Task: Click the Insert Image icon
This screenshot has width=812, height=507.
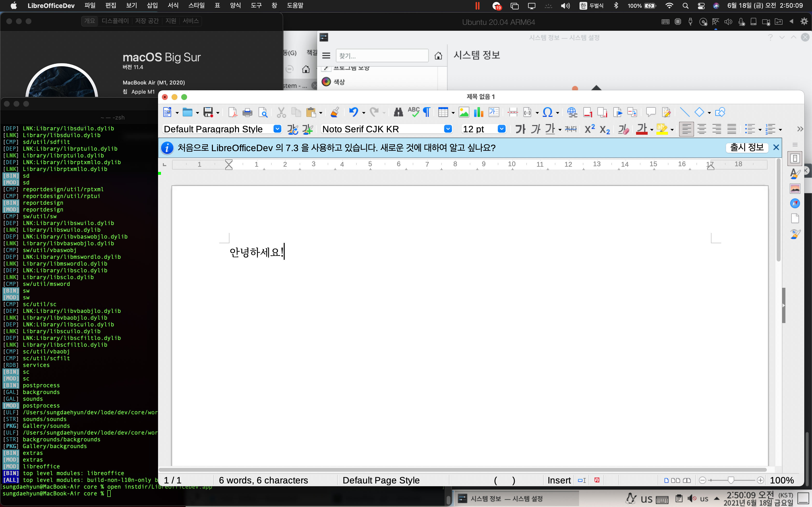Action: click(464, 112)
